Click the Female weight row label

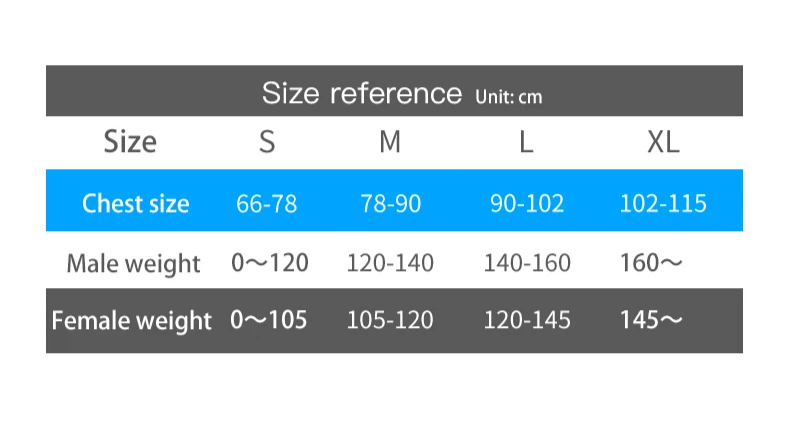[131, 321]
